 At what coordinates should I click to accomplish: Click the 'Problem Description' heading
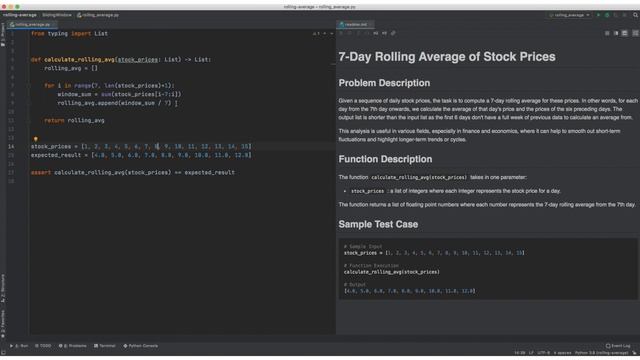pyautogui.click(x=384, y=83)
